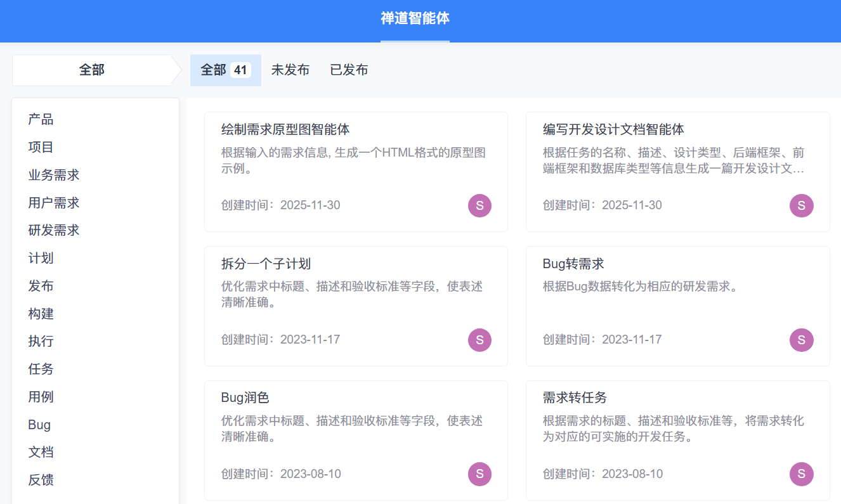
Task: Switch to the 已发布 tab
Action: pos(349,70)
